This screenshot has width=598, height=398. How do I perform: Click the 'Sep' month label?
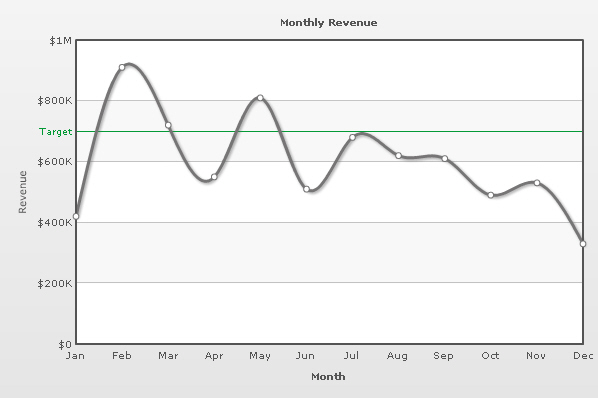coord(444,356)
